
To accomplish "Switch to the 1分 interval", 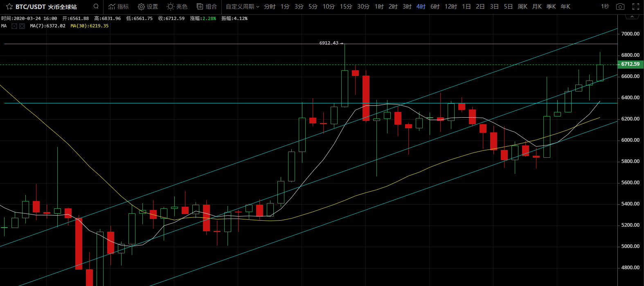I will [x=285, y=7].
